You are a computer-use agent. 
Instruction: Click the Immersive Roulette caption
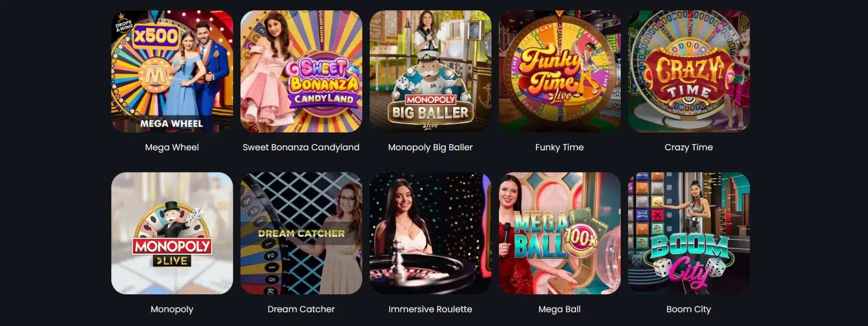click(x=430, y=309)
